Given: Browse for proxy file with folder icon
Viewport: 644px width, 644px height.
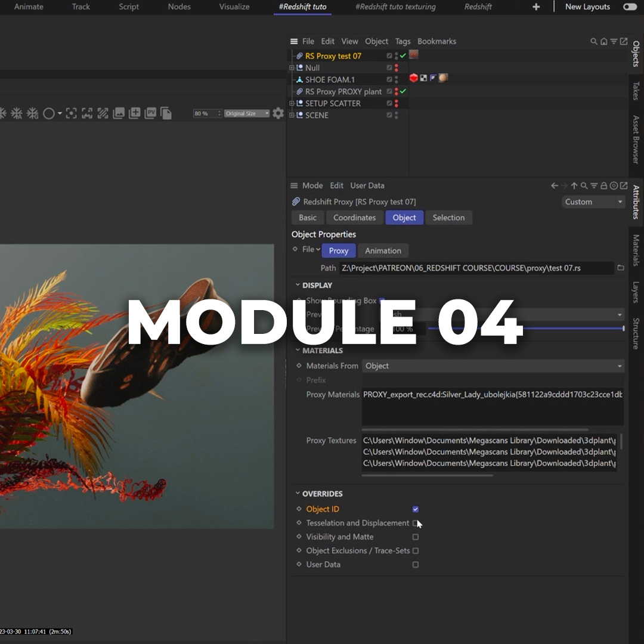Looking at the screenshot, I should 621,268.
